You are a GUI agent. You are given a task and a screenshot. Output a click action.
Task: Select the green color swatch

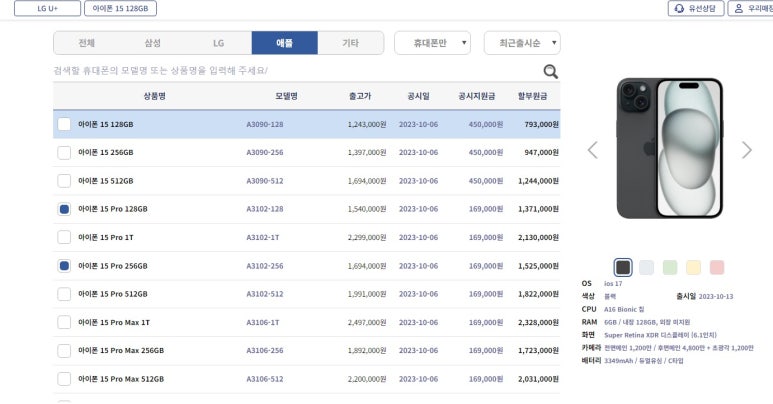[670, 267]
